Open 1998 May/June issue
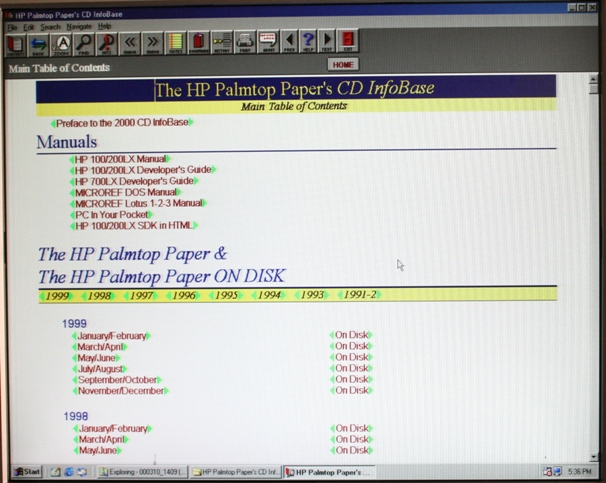The image size is (606, 483). tap(97, 451)
